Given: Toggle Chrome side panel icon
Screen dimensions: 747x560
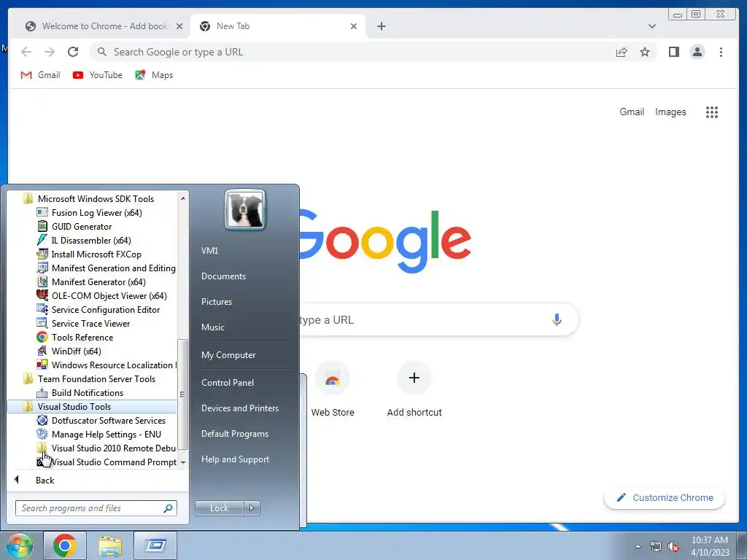Looking at the screenshot, I should 673,52.
